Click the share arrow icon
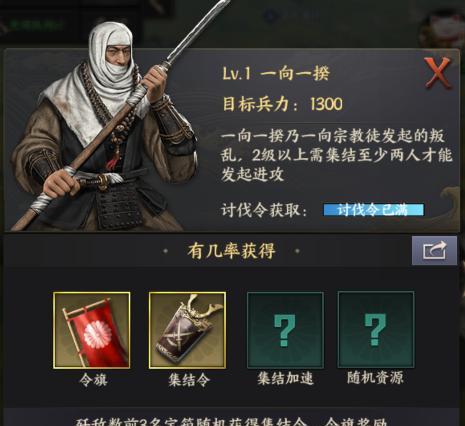Viewport: 465px width, 426px height. pyautogui.click(x=434, y=250)
